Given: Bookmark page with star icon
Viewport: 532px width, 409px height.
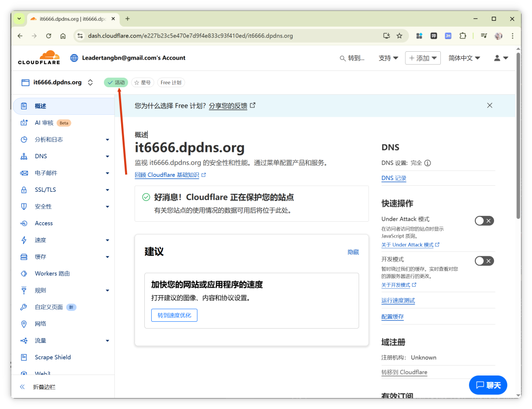Looking at the screenshot, I should 399,35.
